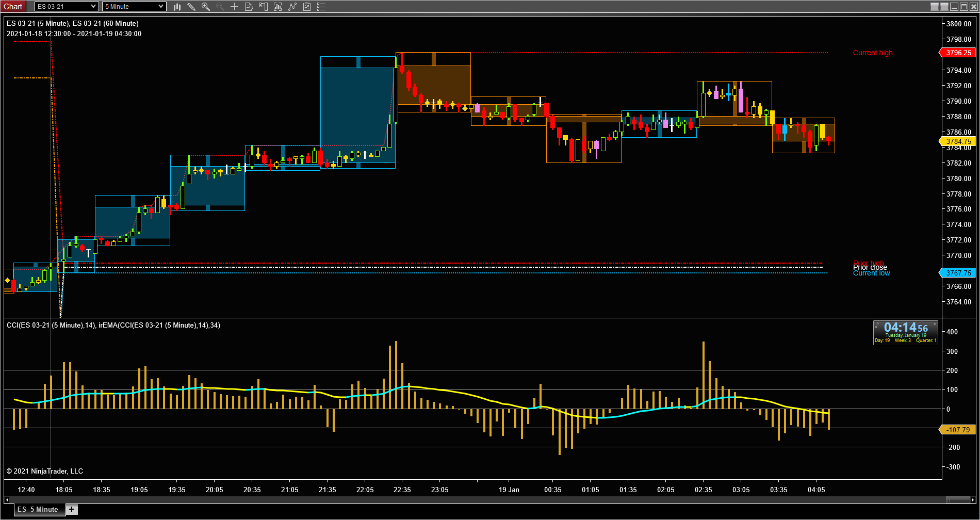Click the 400 CCI scale label
Viewport: 980px width, 520px height.
[x=953, y=332]
